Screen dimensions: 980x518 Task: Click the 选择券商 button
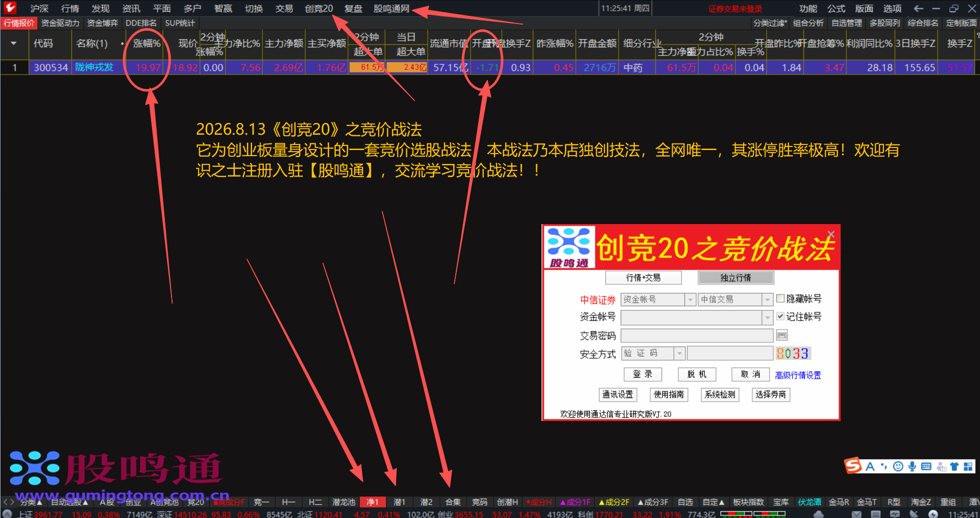[771, 394]
